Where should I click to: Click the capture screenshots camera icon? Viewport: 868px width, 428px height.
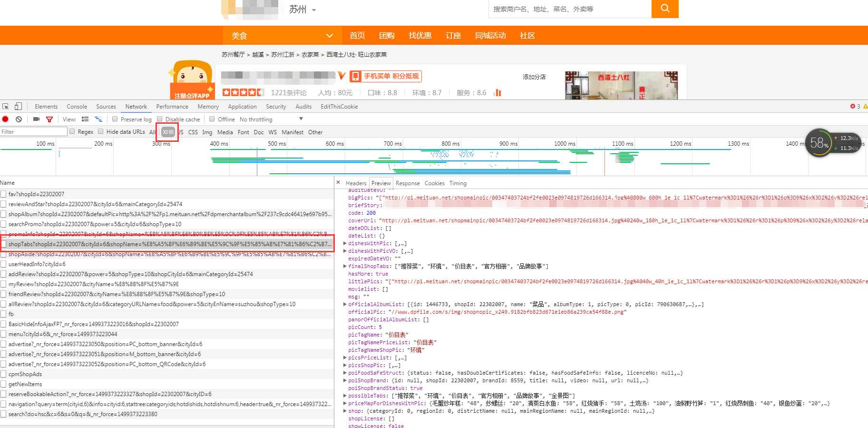pyautogui.click(x=37, y=119)
